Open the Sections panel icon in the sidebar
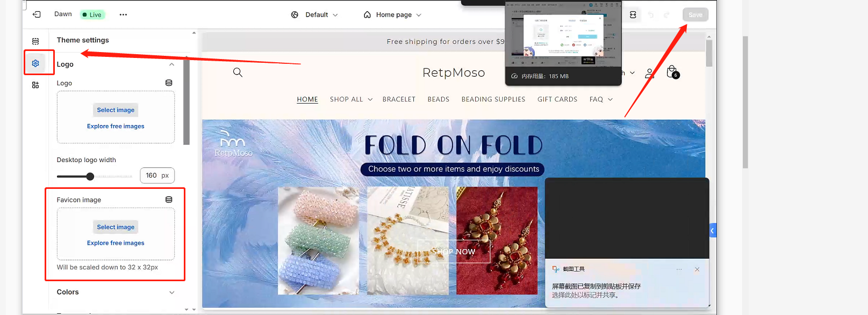This screenshot has width=868, height=315. tap(35, 41)
